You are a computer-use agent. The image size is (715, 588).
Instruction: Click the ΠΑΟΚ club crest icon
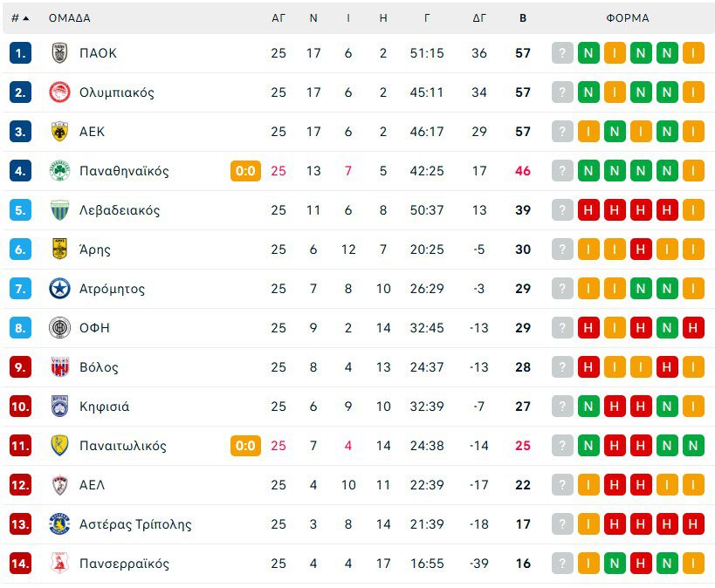point(59,53)
